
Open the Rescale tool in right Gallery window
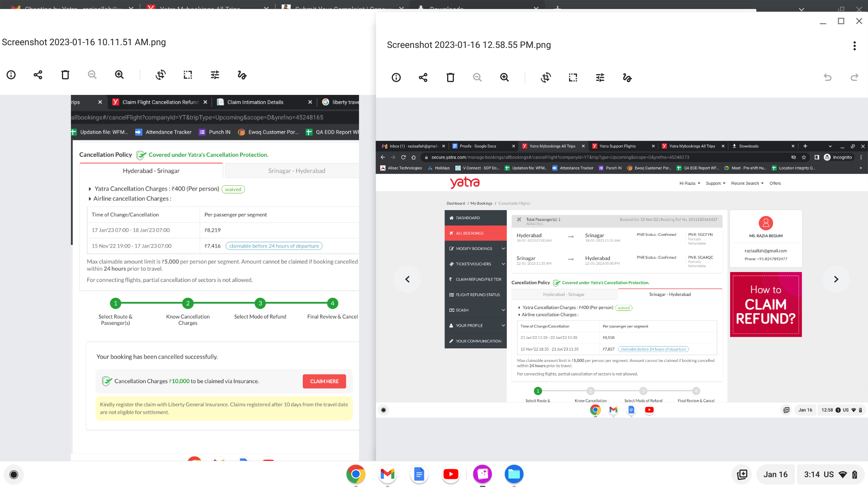[573, 78]
